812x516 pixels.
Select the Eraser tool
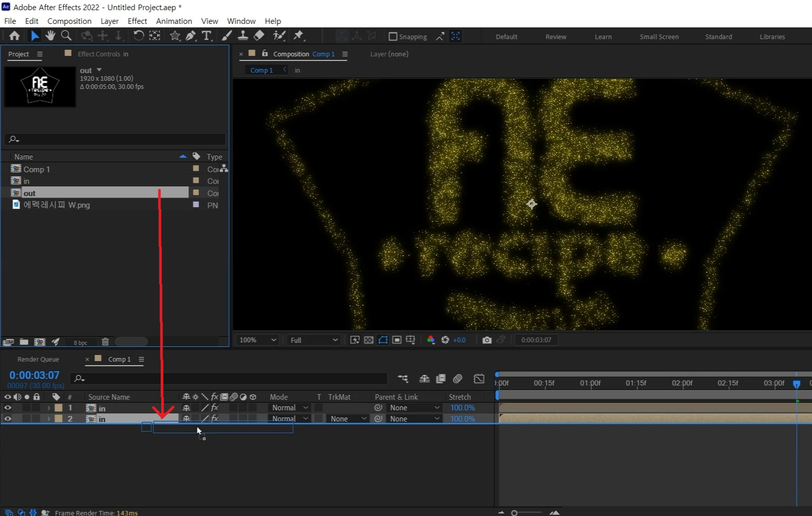pos(259,36)
